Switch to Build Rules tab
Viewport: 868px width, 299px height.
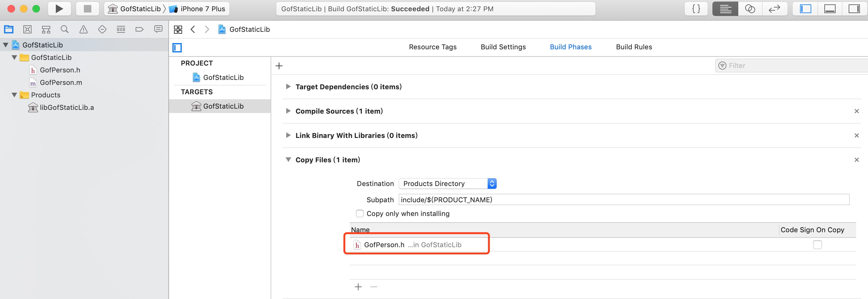click(634, 47)
